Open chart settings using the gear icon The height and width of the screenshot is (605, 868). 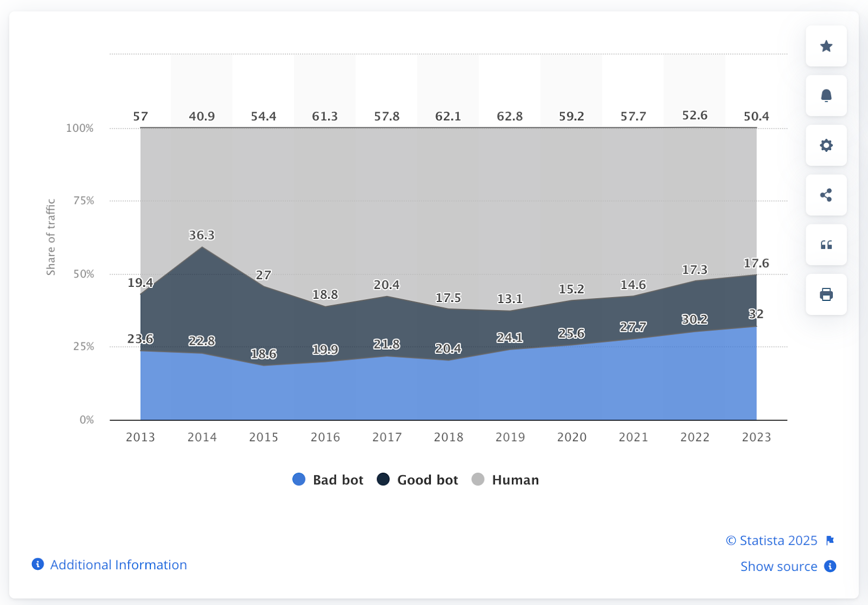click(826, 145)
